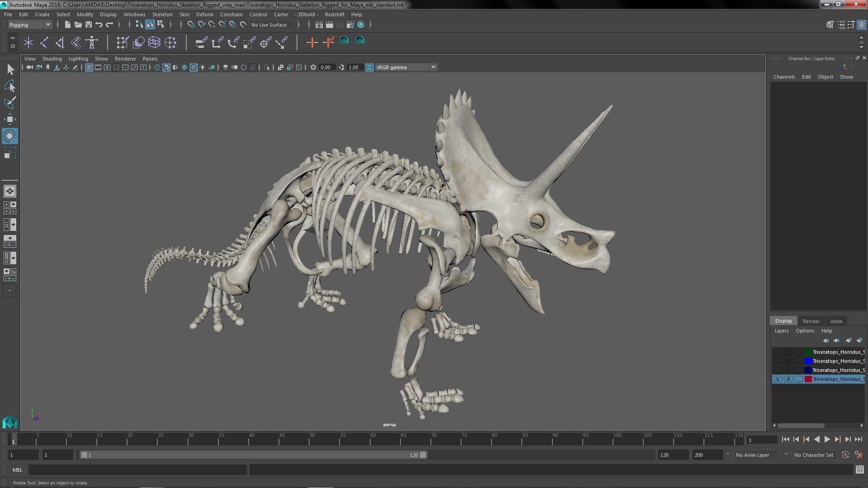This screenshot has height=488, width=868.
Task: Click the red layer color swatch
Action: click(808, 379)
